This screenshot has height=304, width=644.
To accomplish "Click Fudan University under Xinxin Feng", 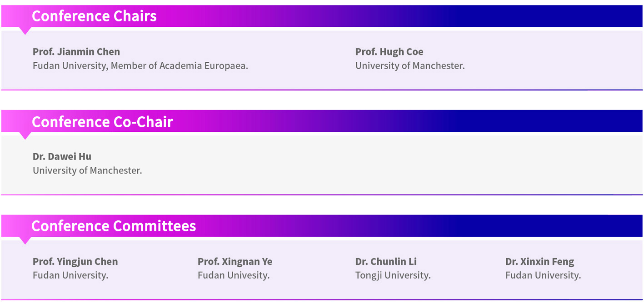I will pyautogui.click(x=543, y=275).
